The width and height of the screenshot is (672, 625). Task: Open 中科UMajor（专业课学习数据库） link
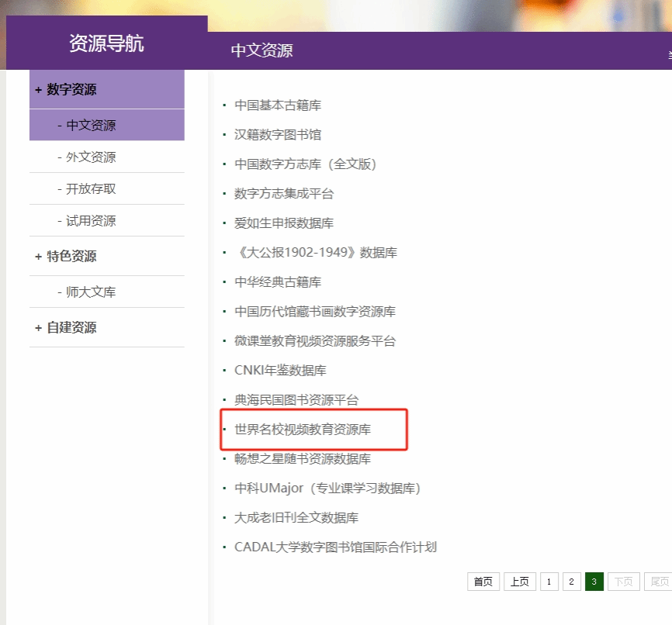[327, 489]
